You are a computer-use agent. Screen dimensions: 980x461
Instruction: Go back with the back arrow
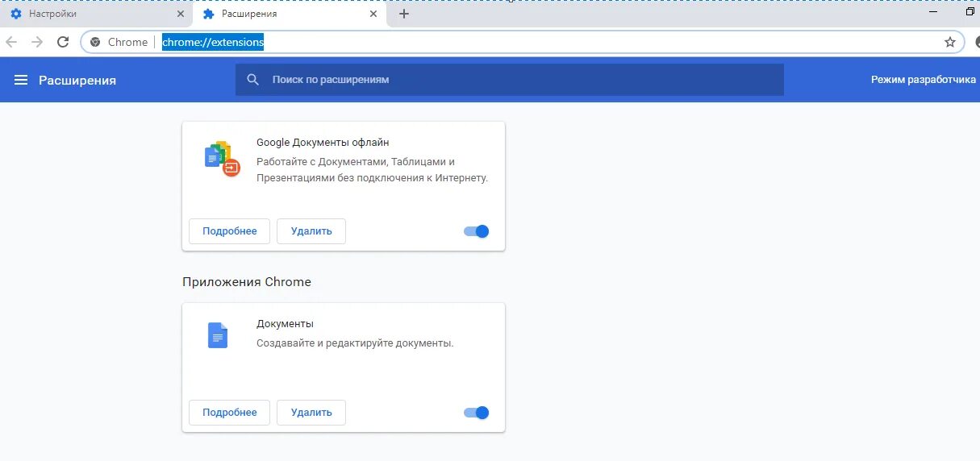click(11, 42)
